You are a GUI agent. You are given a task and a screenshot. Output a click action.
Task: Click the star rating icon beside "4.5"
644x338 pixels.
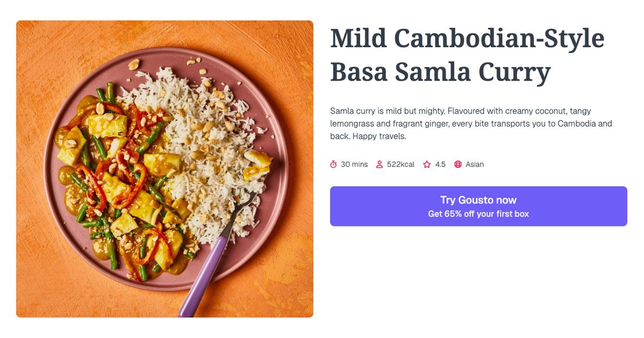pos(426,164)
